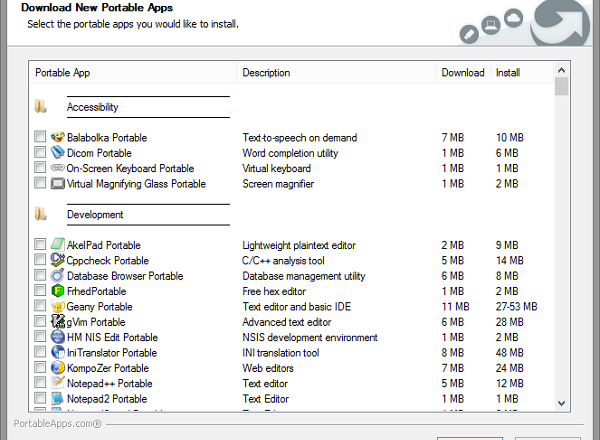Click the AkelPad Portable icon

tap(58, 245)
